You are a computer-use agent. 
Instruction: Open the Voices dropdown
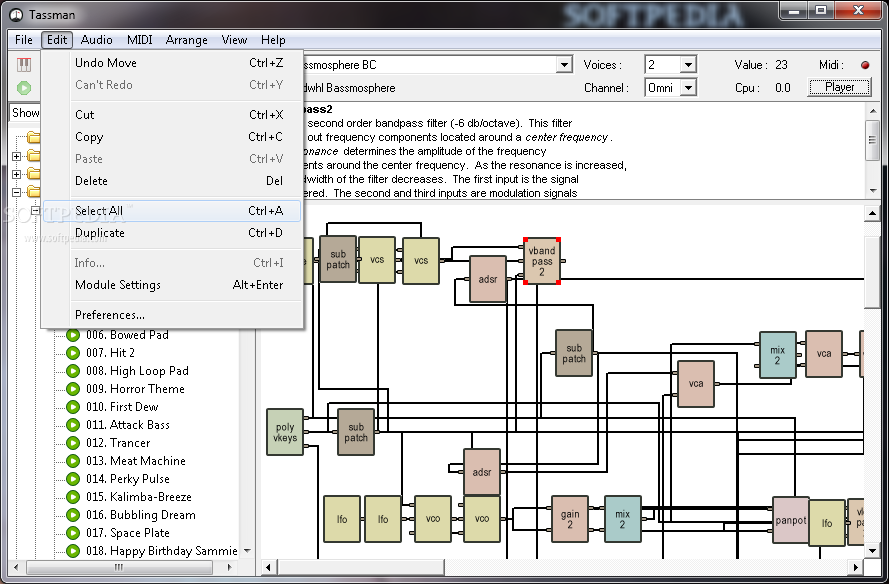688,65
